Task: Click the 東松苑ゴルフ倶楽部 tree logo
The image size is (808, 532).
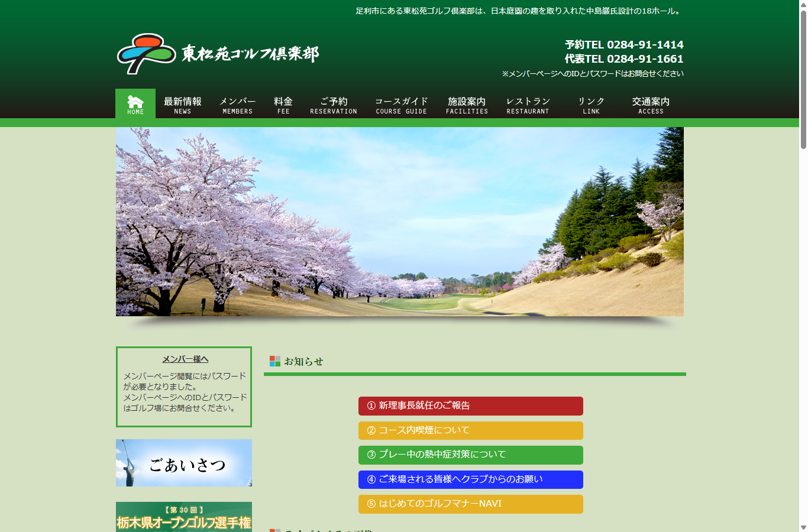Action: [x=146, y=54]
